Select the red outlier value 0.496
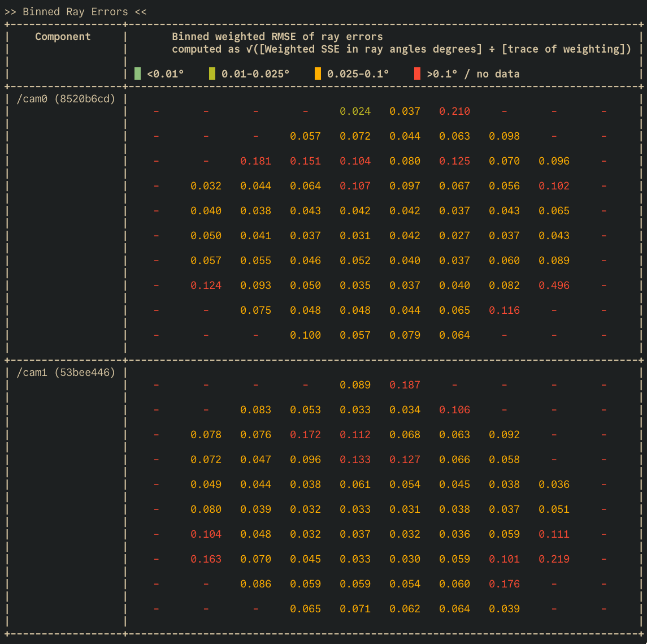Image resolution: width=647 pixels, height=644 pixels. (554, 286)
